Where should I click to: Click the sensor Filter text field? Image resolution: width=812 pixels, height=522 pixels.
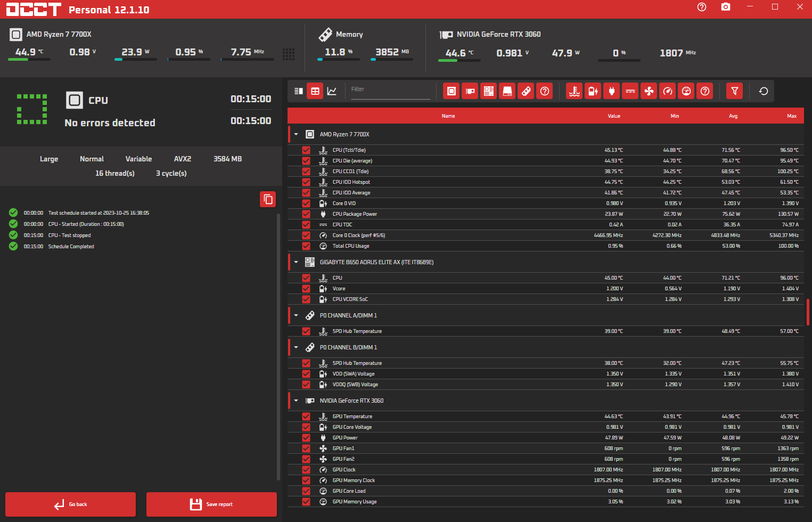(x=390, y=90)
